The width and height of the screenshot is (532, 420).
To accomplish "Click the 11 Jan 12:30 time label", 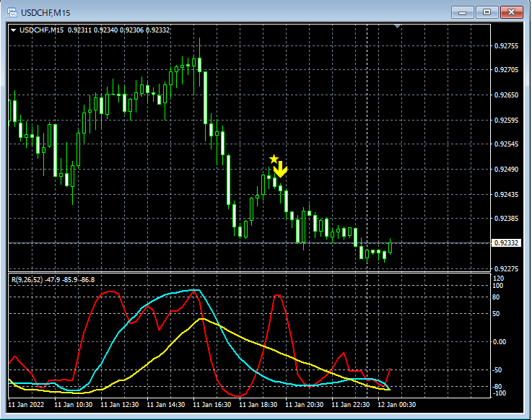I will coord(119,404).
